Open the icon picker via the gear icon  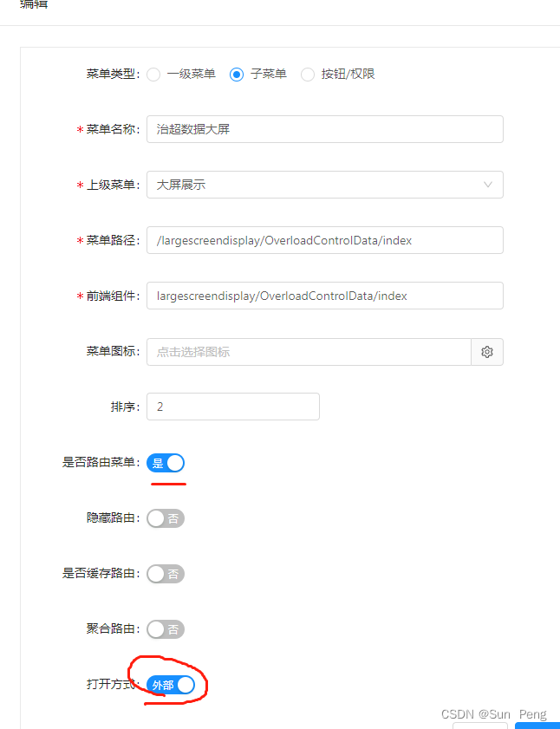pyautogui.click(x=486, y=352)
